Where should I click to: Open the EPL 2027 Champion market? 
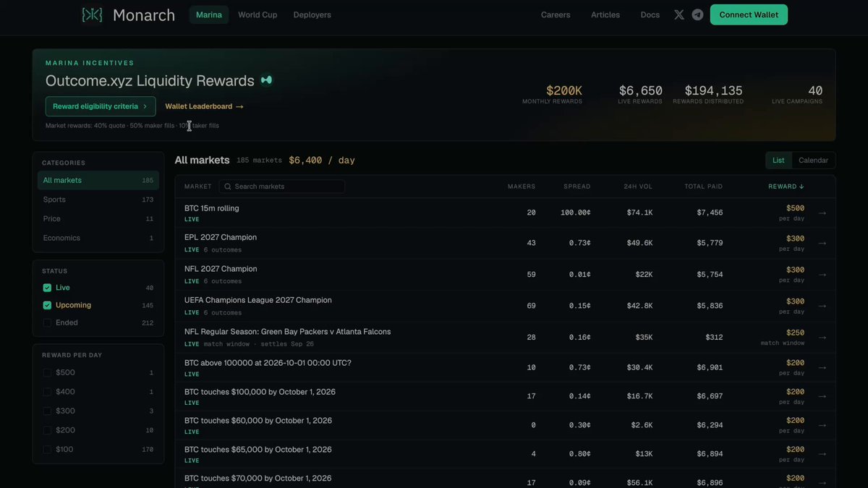[x=221, y=237]
